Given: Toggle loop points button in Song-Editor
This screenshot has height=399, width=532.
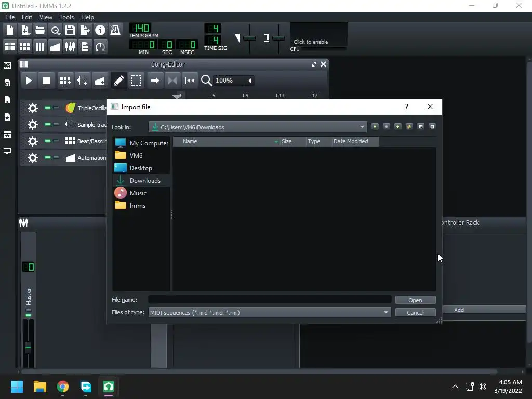Looking at the screenshot, I should click(x=172, y=81).
